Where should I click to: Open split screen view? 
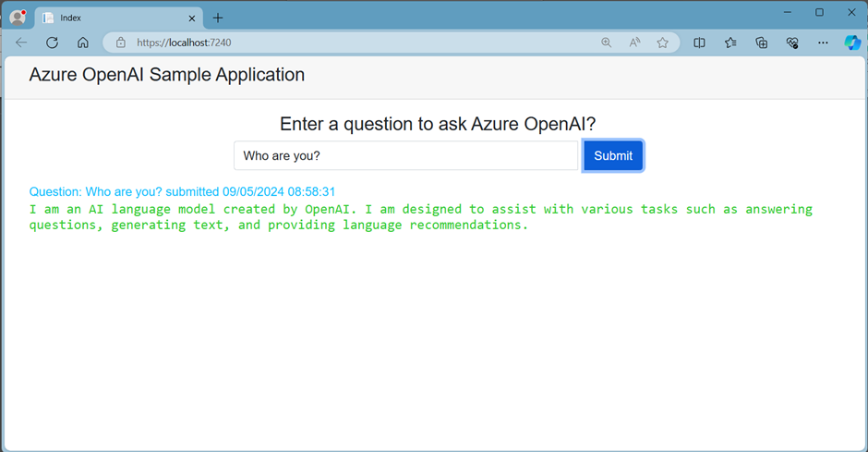coord(700,43)
